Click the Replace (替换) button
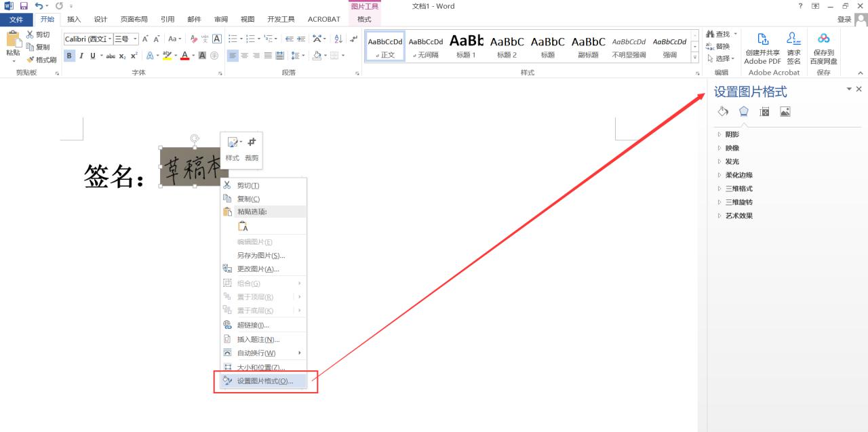868x432 pixels. coord(717,46)
